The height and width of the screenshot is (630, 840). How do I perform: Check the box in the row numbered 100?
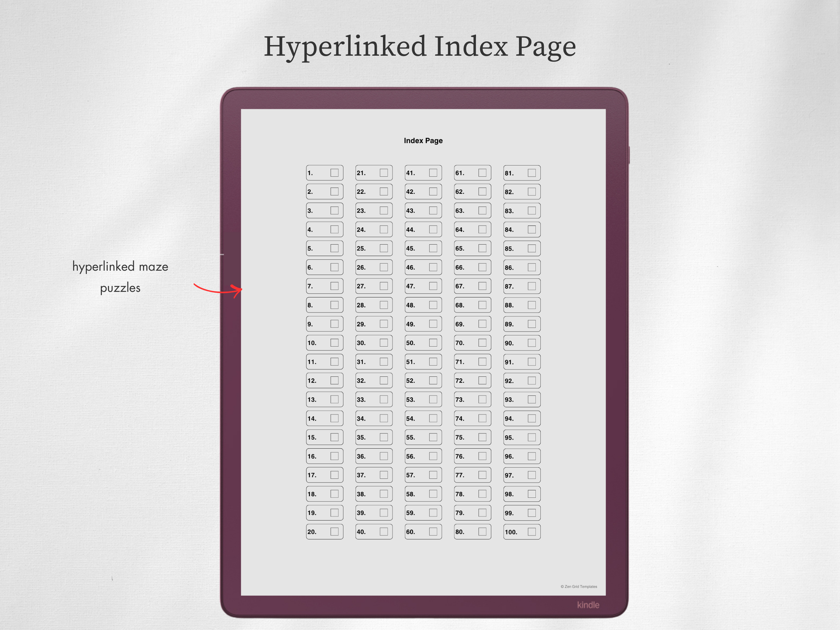tap(532, 532)
